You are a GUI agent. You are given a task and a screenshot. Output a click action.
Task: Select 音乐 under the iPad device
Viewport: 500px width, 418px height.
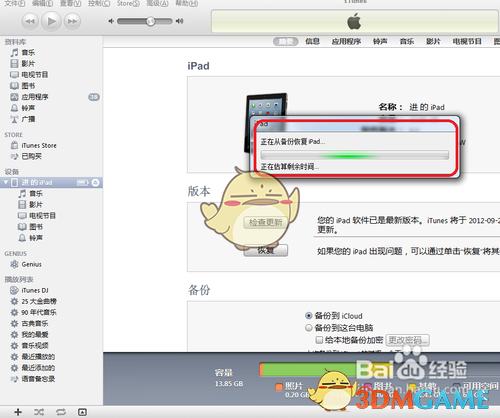point(36,194)
